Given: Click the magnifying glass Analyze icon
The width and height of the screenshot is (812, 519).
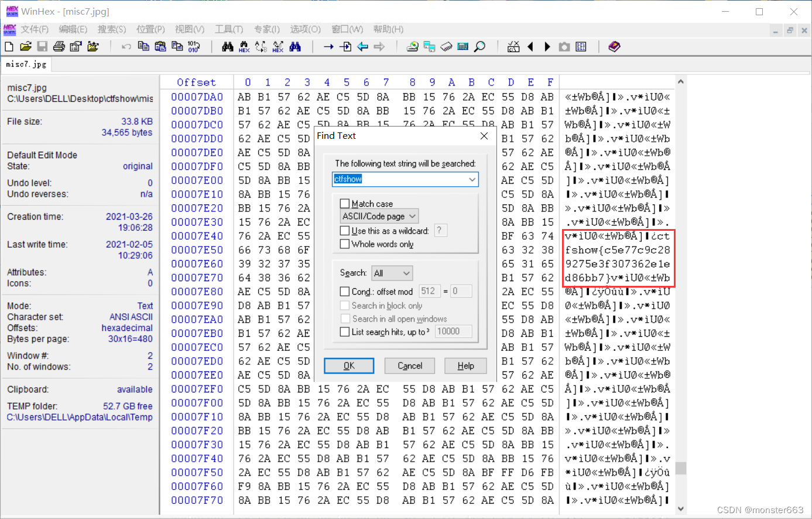Looking at the screenshot, I should tap(479, 46).
